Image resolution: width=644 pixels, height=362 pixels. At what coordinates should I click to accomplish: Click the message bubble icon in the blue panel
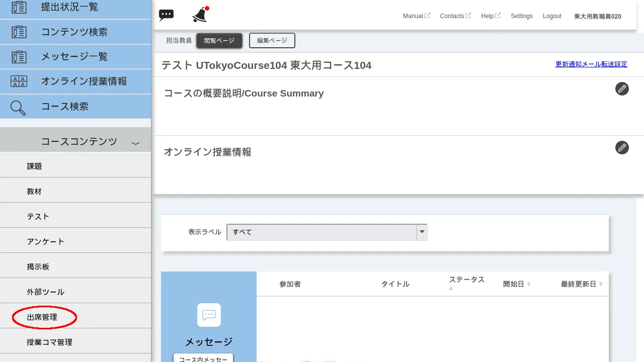click(x=208, y=315)
